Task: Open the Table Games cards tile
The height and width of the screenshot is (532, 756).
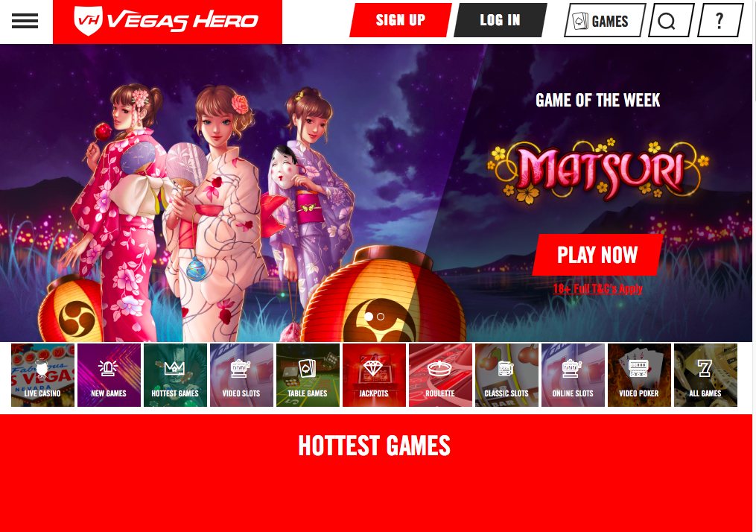Action: click(308, 375)
